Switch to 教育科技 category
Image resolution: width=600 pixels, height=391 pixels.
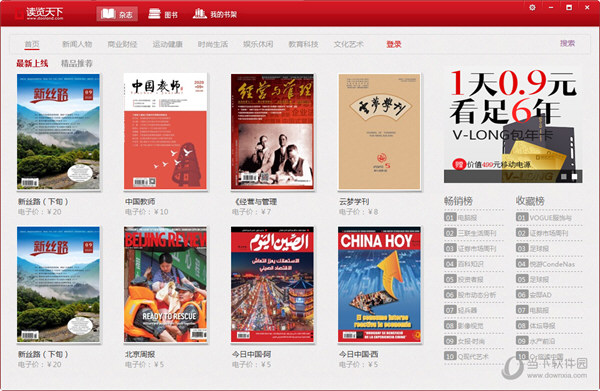pos(303,44)
